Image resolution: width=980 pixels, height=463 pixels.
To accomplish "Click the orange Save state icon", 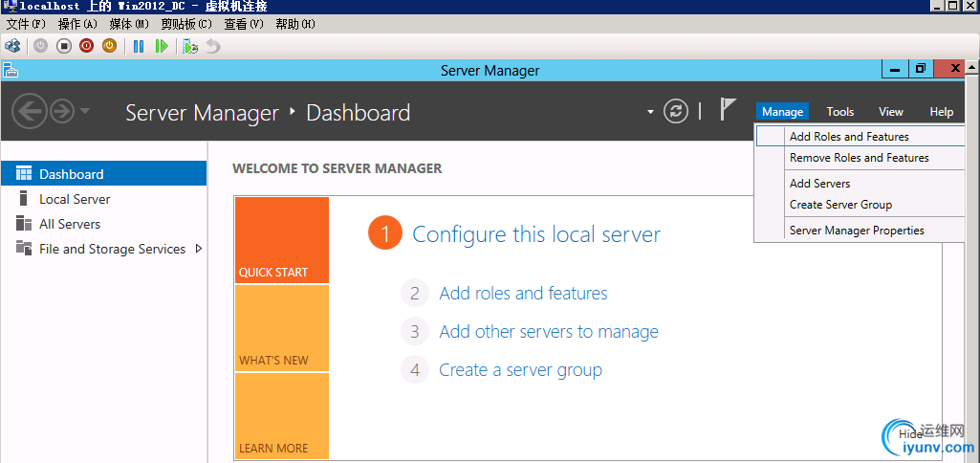I will (x=109, y=46).
